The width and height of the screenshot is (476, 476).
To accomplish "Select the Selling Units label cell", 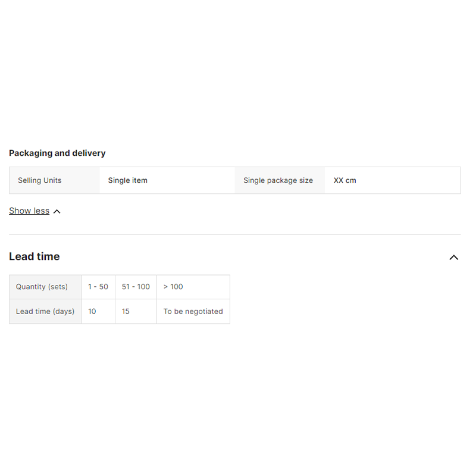I will pyautogui.click(x=54, y=180).
